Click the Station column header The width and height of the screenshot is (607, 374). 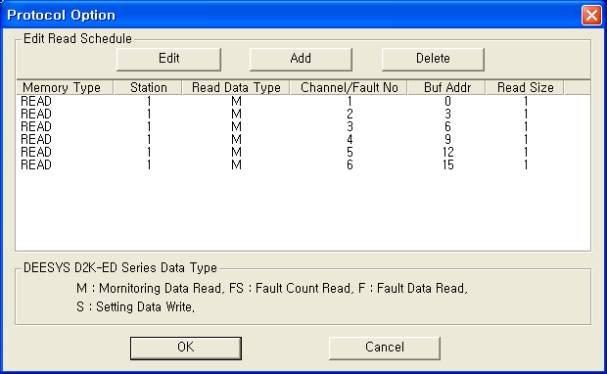[147, 87]
